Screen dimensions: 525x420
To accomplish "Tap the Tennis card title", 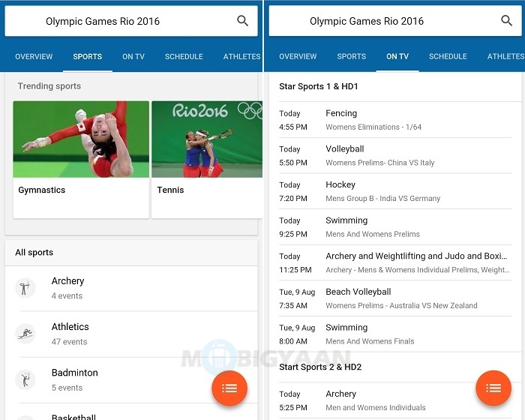I will pos(170,190).
